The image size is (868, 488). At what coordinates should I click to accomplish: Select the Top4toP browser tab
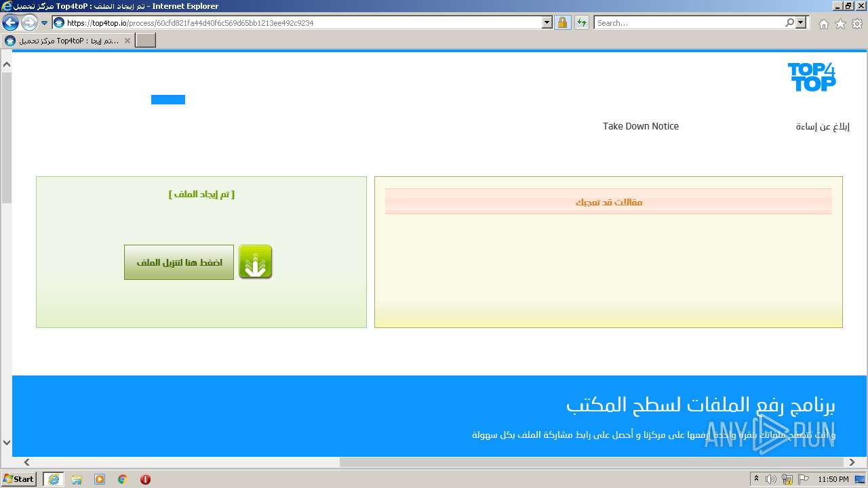[68, 41]
